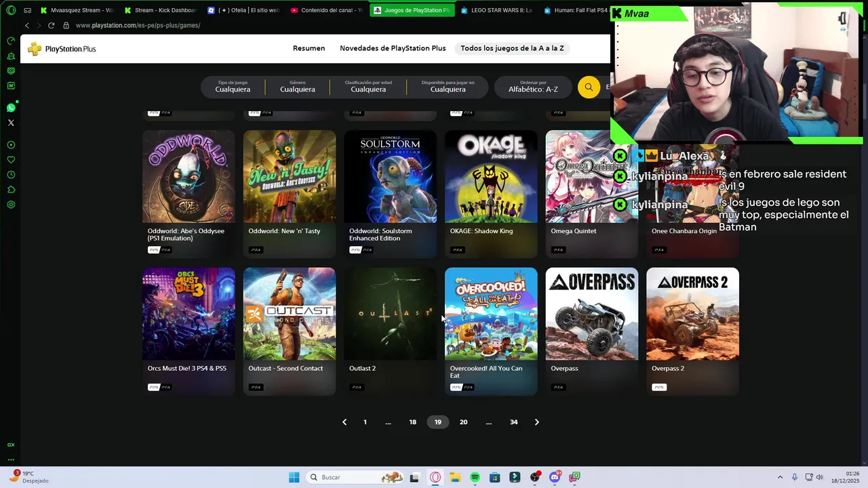868x488 pixels.
Task: Open Microsoft Store from the taskbar
Action: pyautogui.click(x=495, y=477)
